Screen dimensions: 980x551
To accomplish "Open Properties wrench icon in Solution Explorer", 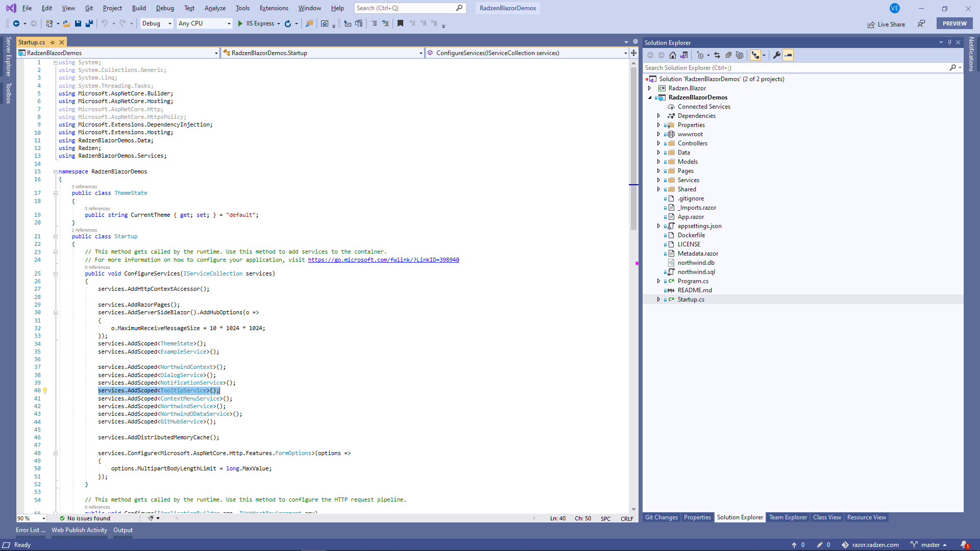I will pos(777,55).
